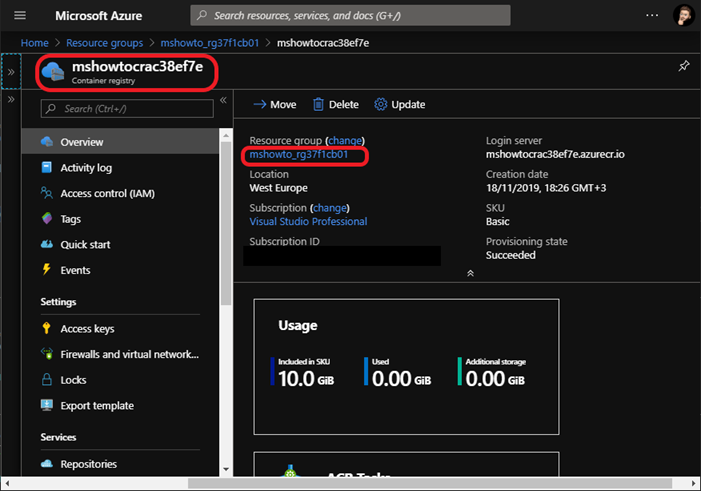
Task: Change the resource group
Action: pyautogui.click(x=345, y=140)
